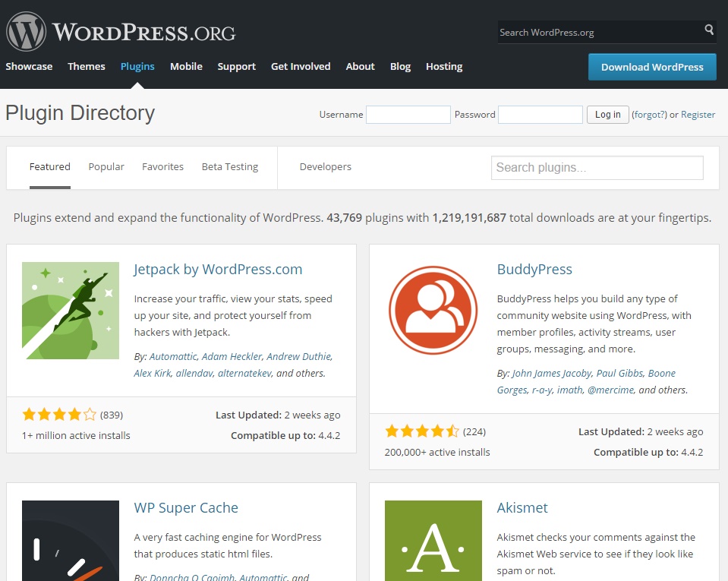728x581 pixels.
Task: Switch to the Developers tab
Action: pos(326,166)
